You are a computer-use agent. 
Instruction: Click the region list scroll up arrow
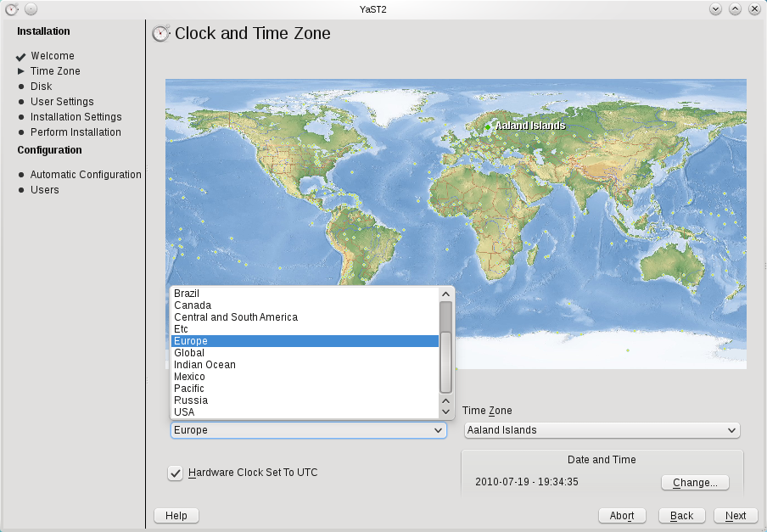point(445,294)
